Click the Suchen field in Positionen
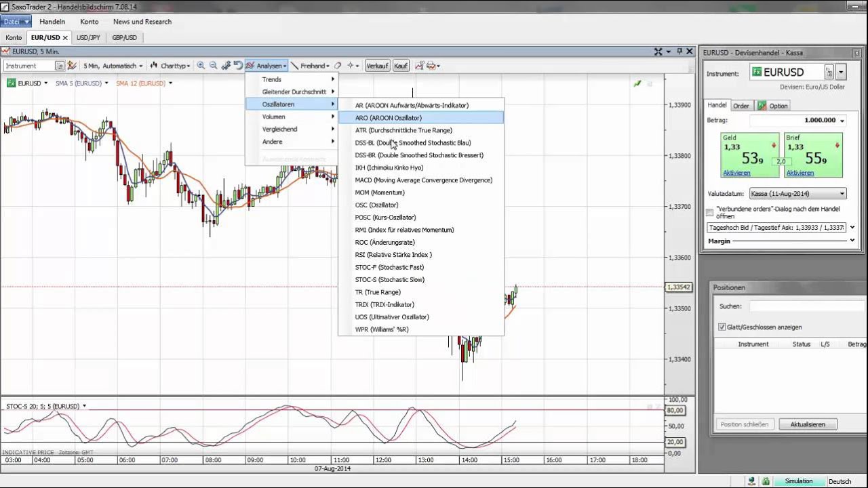 [807, 306]
